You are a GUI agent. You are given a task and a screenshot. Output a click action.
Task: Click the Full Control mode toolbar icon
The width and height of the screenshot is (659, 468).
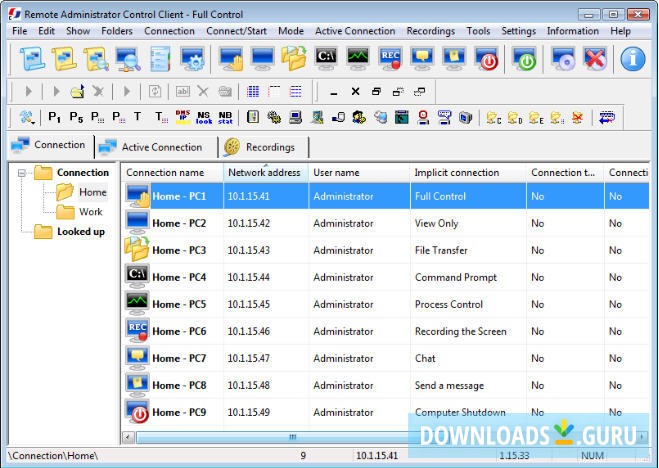(x=231, y=59)
